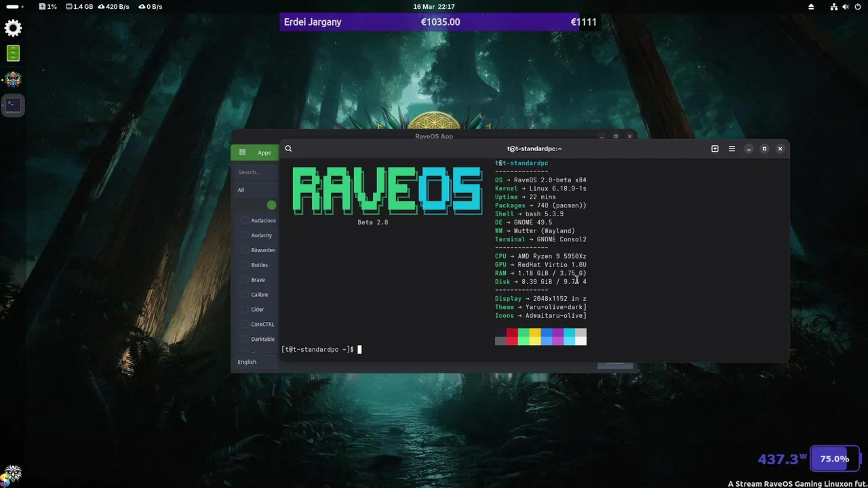Click the Search field in RaveOS App
This screenshot has height=488, width=868.
(256, 172)
